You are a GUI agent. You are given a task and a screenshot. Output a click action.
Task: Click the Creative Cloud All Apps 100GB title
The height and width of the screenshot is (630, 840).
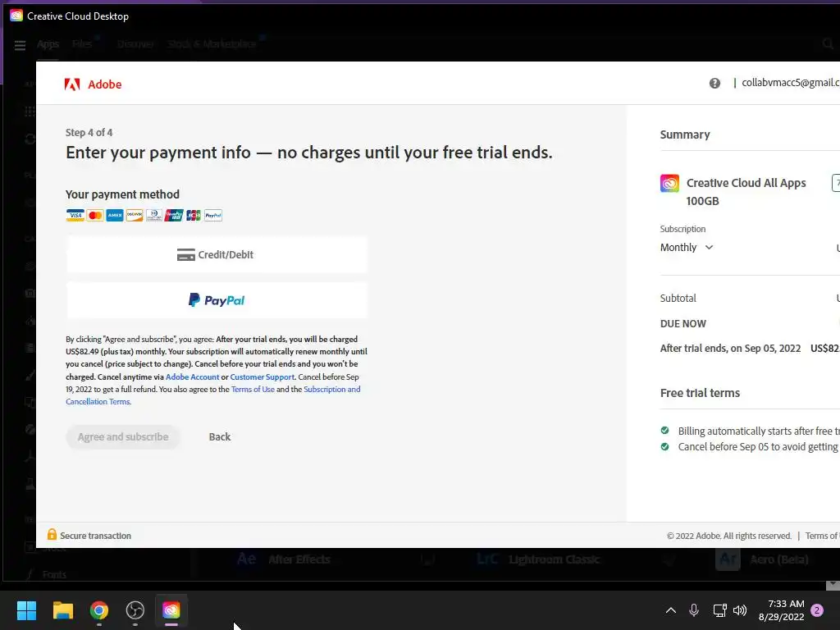coord(746,192)
